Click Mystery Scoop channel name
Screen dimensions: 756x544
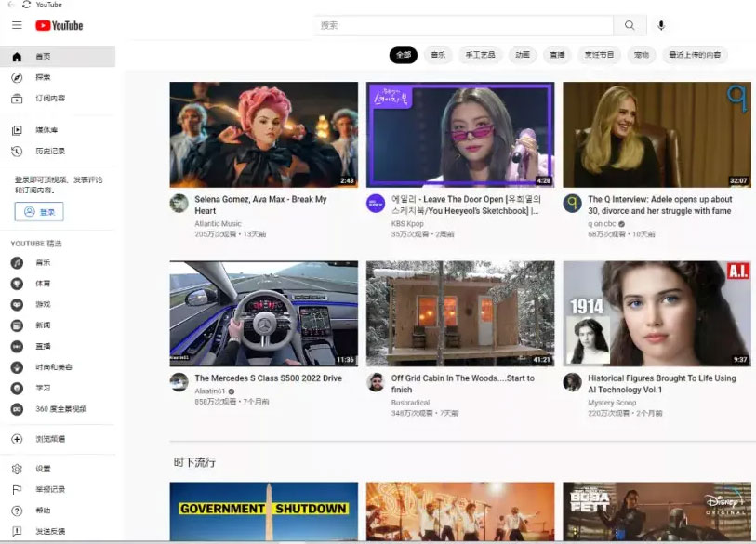click(x=612, y=403)
